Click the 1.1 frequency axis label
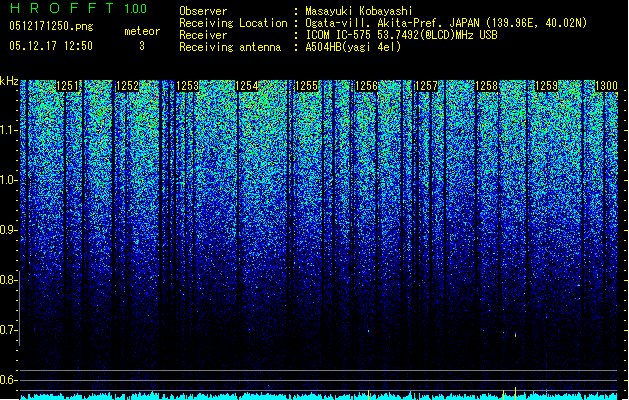 (x=8, y=130)
